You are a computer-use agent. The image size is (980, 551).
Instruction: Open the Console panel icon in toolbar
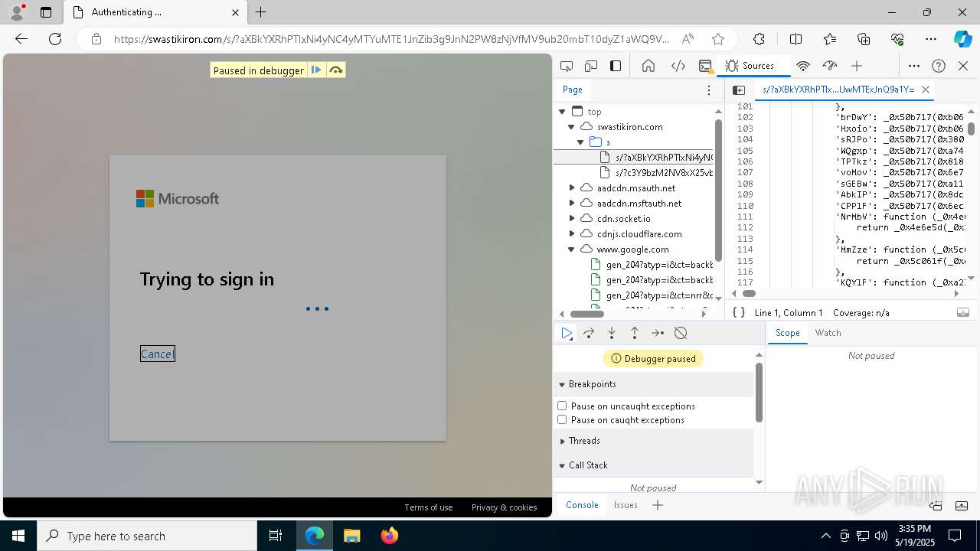click(706, 66)
